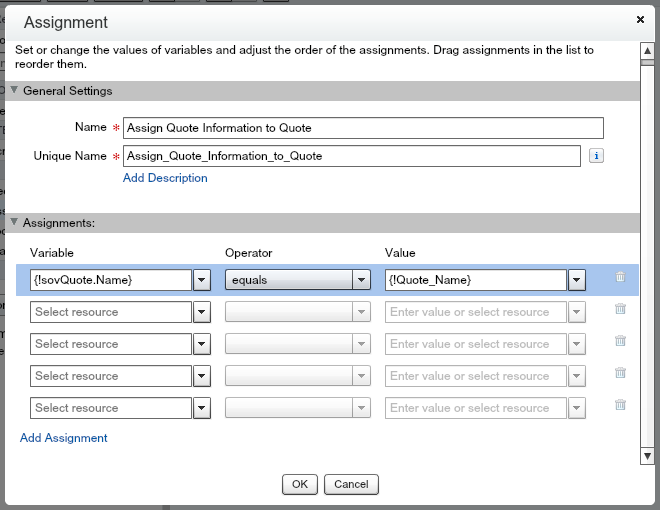660x510 pixels.
Task: Click the Add Description link
Action: click(165, 178)
